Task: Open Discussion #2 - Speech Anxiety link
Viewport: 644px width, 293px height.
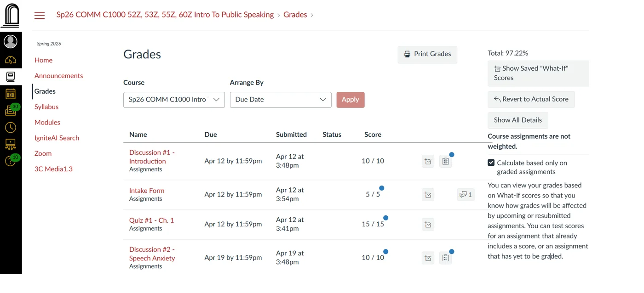Action: [x=152, y=254]
